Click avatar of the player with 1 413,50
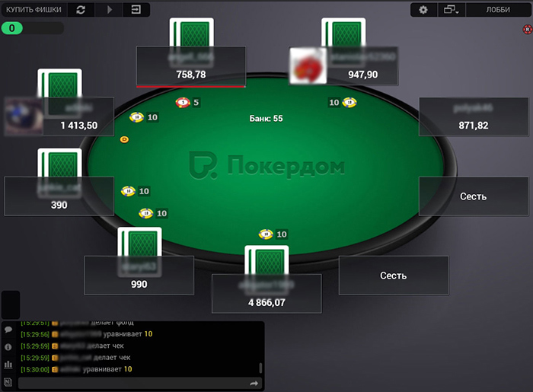 click(24, 116)
